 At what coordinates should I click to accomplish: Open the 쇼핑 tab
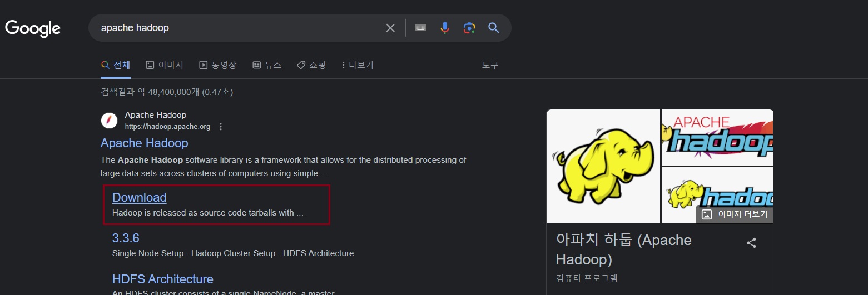pos(311,65)
